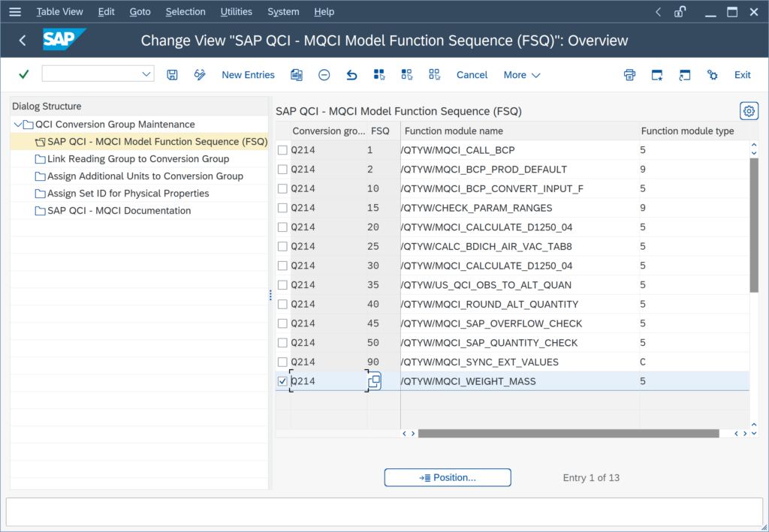769x532 pixels.
Task: Click the function module type C cell
Action: [694, 362]
